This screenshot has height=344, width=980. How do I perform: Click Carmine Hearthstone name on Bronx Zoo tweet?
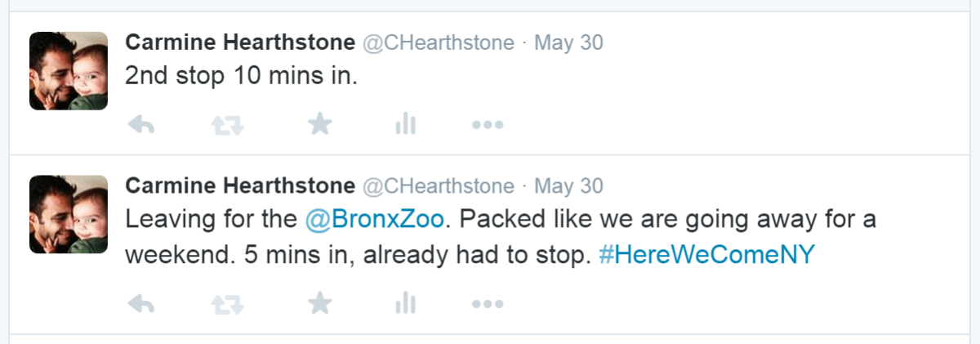click(239, 185)
